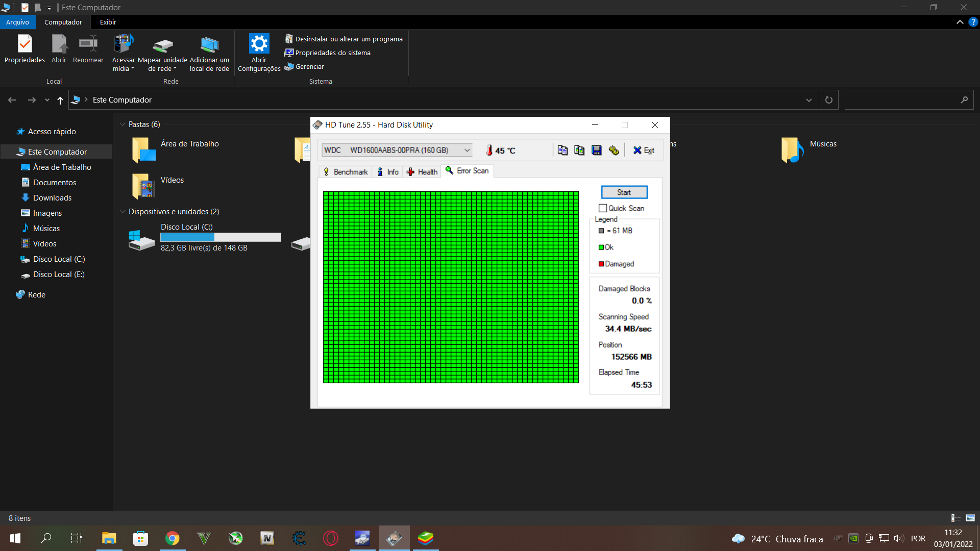Click copy info to clipboard icon in HD Tune

[562, 150]
